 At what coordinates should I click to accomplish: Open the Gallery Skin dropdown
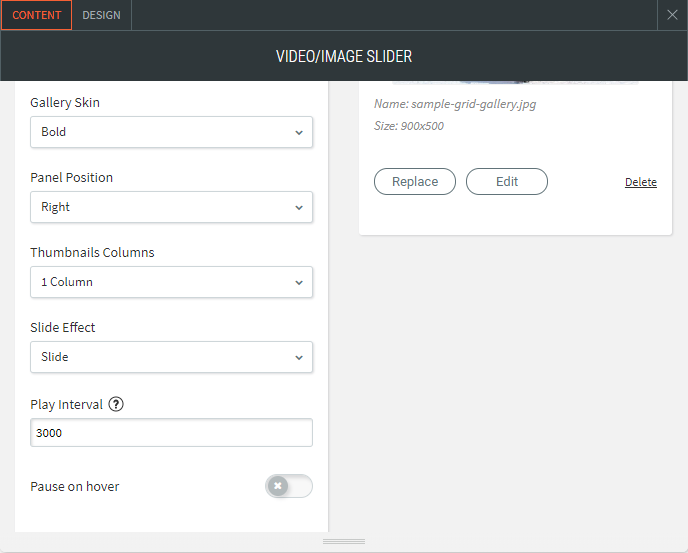pos(171,132)
